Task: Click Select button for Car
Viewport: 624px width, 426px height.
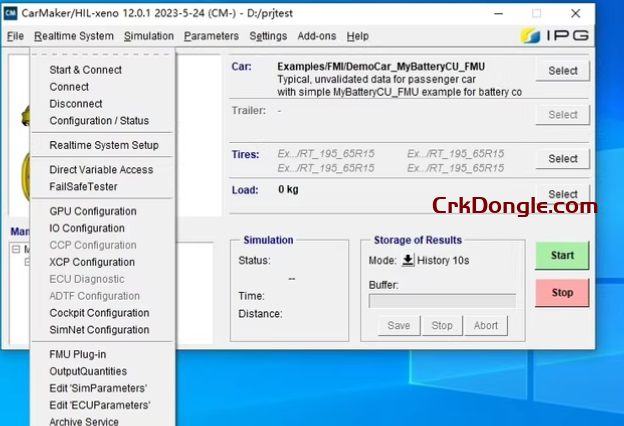Action: (563, 71)
